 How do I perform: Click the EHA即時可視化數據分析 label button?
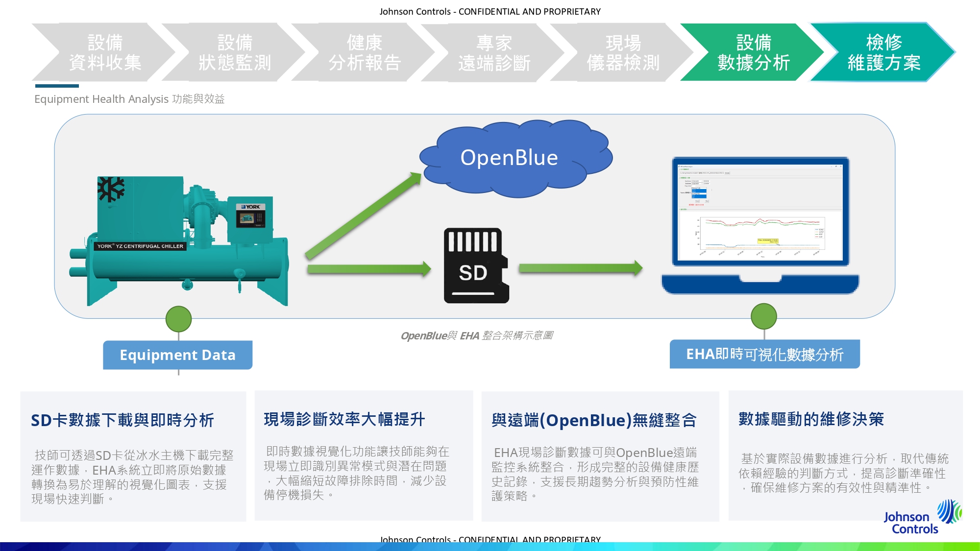click(764, 354)
